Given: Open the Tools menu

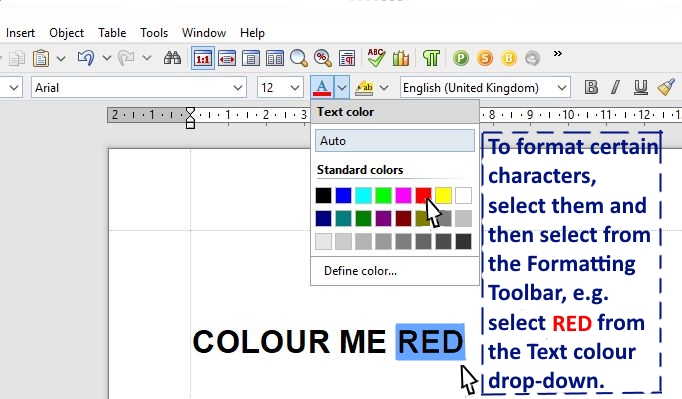Looking at the screenshot, I should click(154, 33).
